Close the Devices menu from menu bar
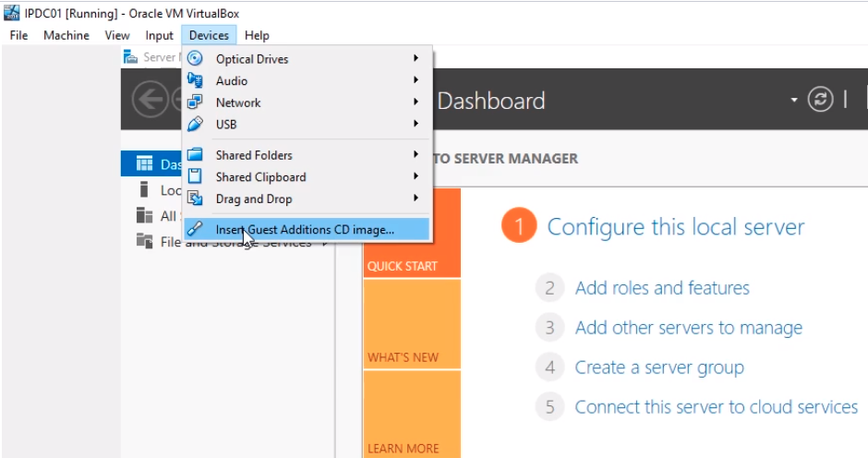 [209, 35]
